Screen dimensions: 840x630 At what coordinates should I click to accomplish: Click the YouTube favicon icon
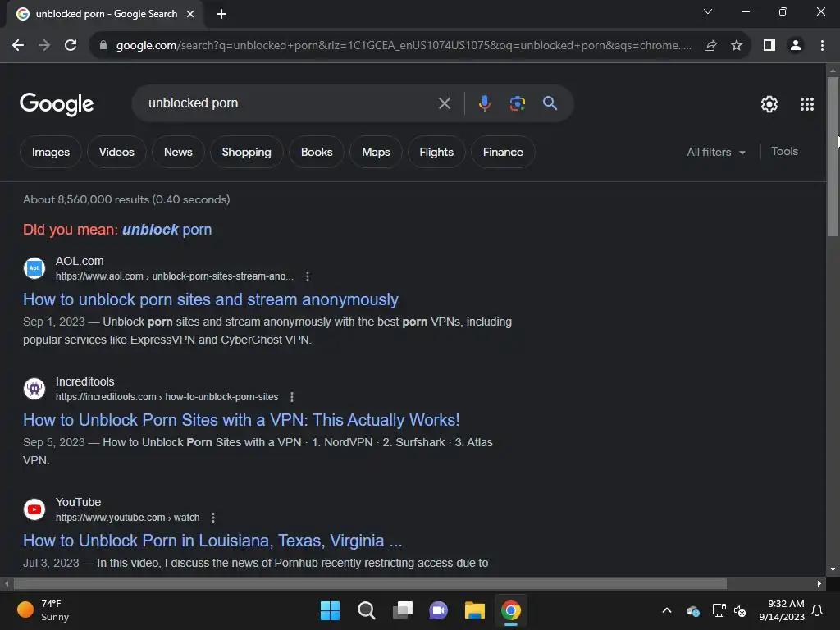tap(34, 509)
